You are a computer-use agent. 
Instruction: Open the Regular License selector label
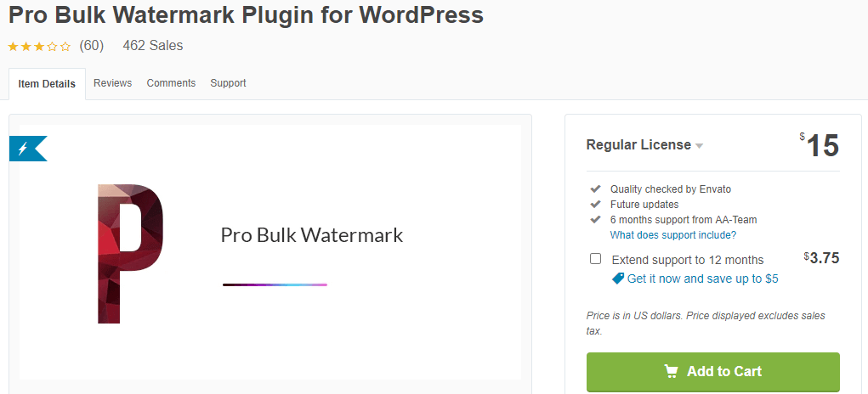point(638,145)
